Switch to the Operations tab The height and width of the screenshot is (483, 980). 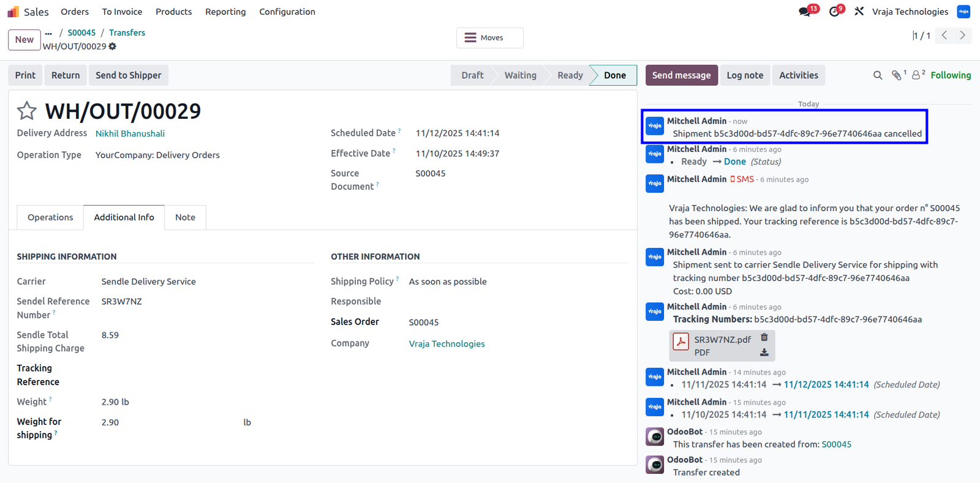coord(50,217)
